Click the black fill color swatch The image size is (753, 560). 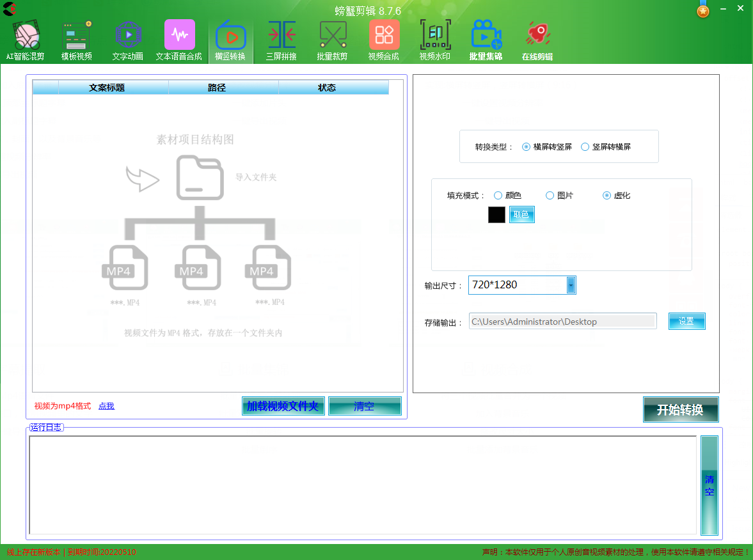point(496,215)
